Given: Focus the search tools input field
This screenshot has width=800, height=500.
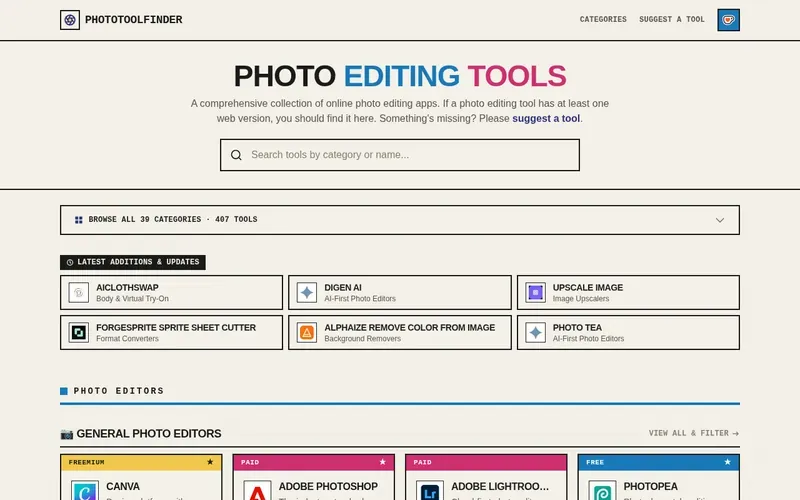Looking at the screenshot, I should pos(399,155).
